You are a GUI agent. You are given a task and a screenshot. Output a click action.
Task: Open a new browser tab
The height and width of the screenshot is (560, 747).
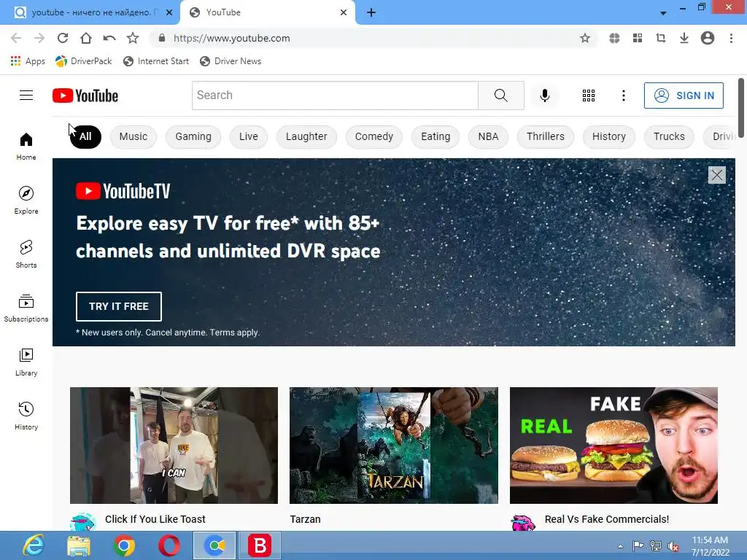coord(371,12)
